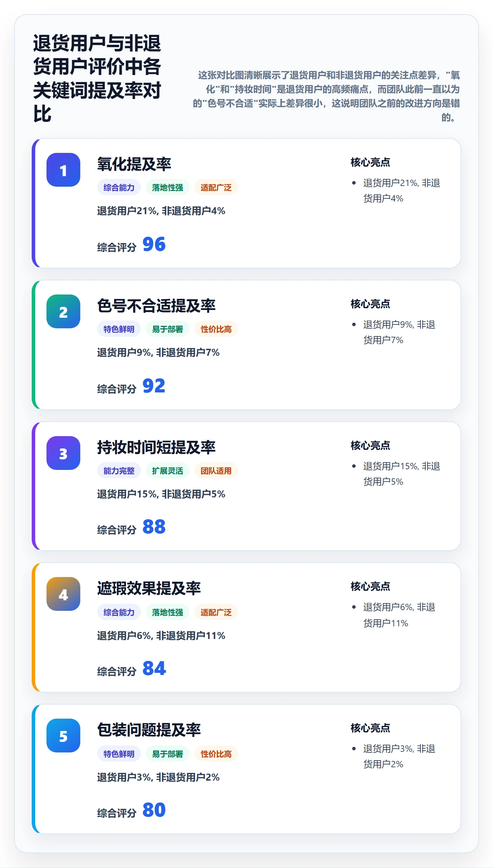Select the 能力完整 tag

tap(119, 471)
